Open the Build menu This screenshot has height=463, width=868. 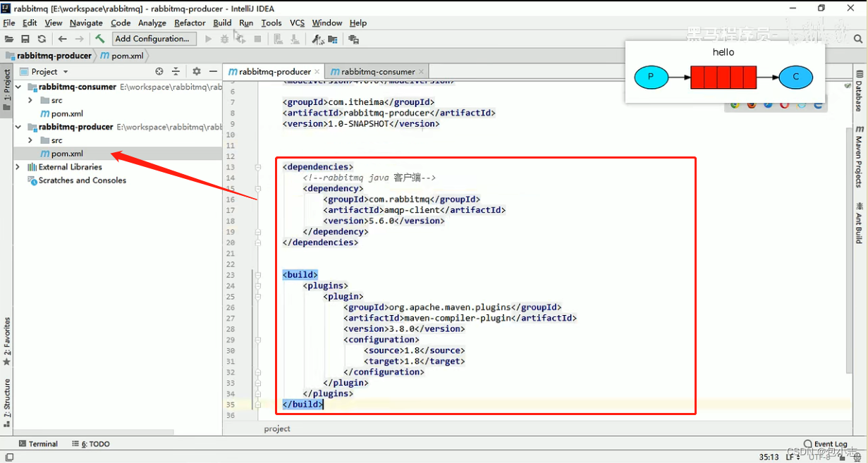(222, 23)
